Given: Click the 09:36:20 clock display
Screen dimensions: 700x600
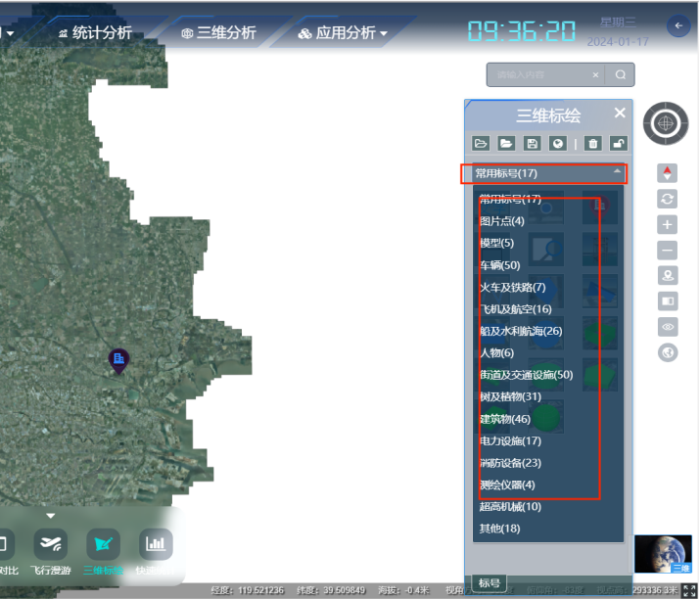Looking at the screenshot, I should click(522, 31).
